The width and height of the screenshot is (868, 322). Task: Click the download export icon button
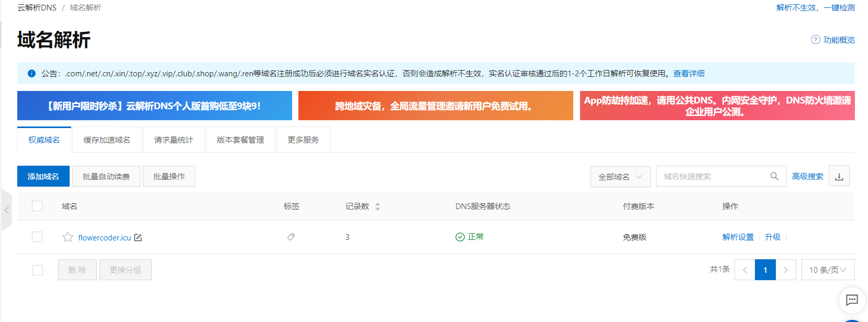[x=839, y=176]
